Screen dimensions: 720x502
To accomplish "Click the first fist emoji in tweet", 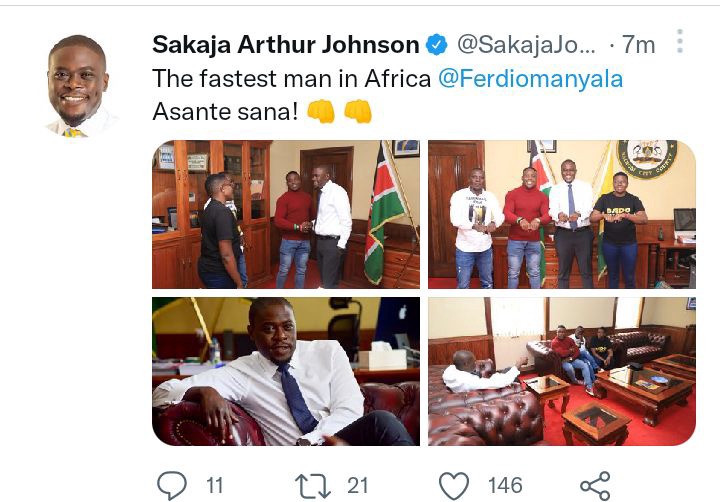I will (x=321, y=112).
